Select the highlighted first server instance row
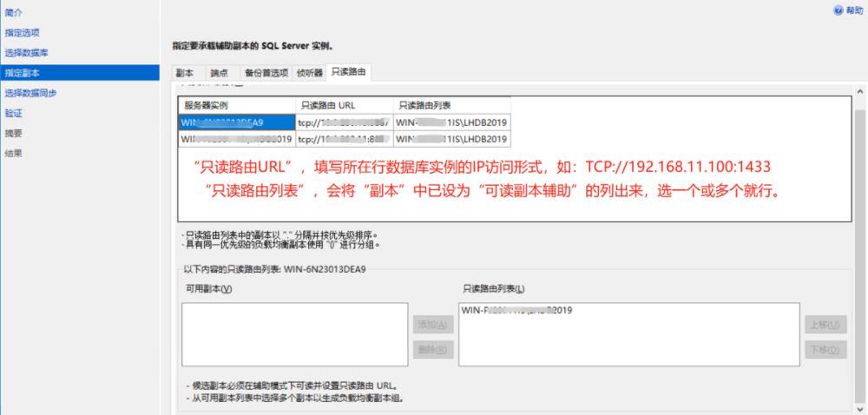868x415 pixels. [x=238, y=122]
